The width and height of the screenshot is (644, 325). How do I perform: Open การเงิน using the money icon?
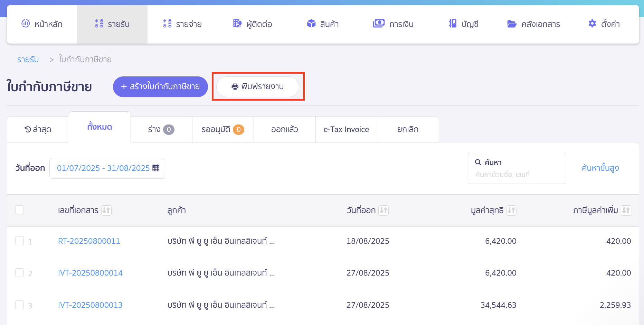[378, 24]
